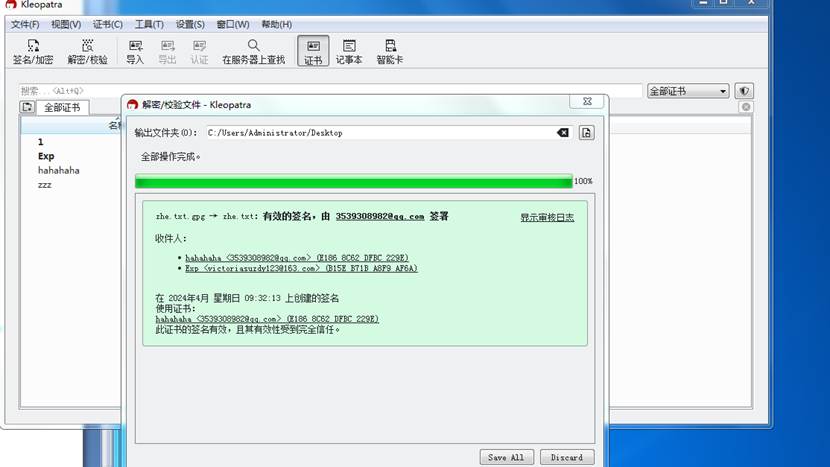Click the certificate search field
This screenshot has height=467, width=830.
[330, 91]
